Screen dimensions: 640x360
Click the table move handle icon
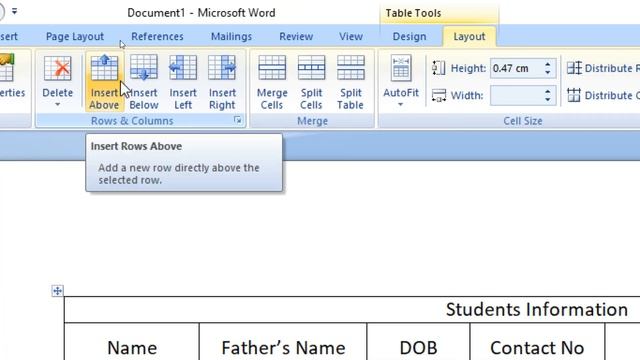coord(58,291)
